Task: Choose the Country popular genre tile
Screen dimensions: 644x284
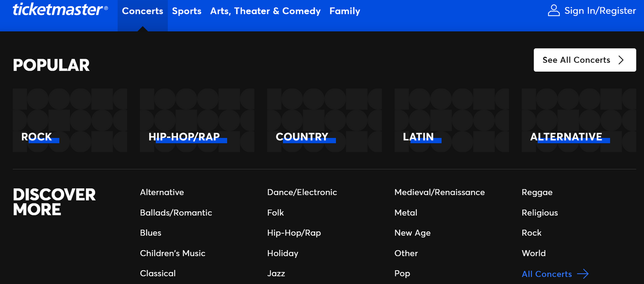Action: click(x=324, y=120)
